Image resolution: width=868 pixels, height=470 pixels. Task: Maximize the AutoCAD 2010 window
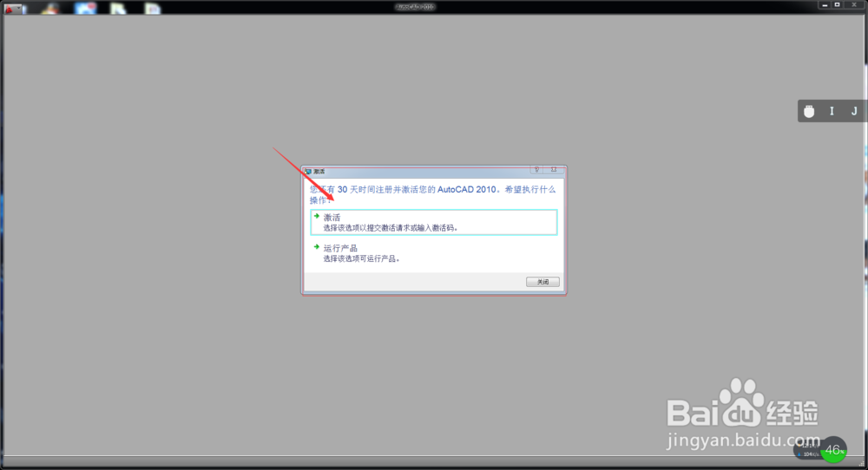pyautogui.click(x=837, y=5)
